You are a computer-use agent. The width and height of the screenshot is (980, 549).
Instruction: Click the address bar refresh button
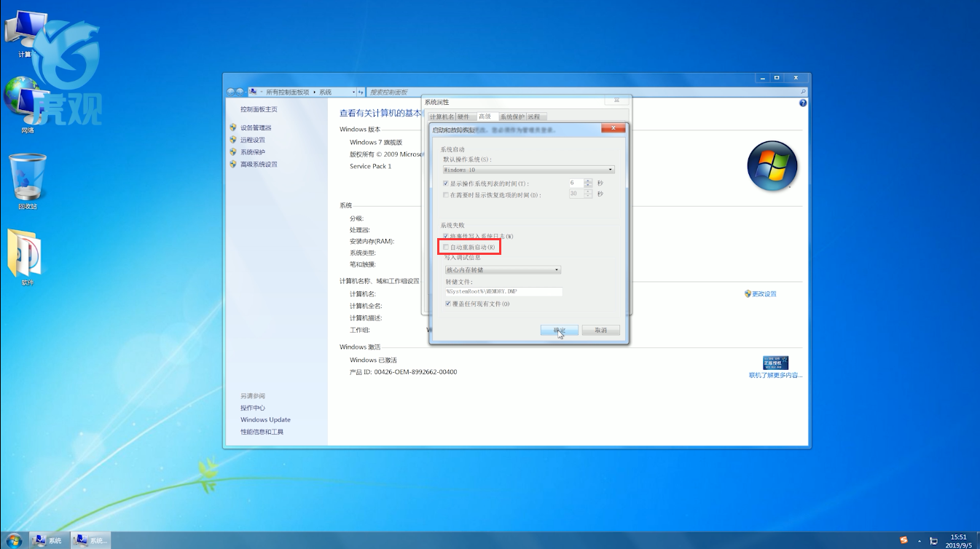point(361,92)
